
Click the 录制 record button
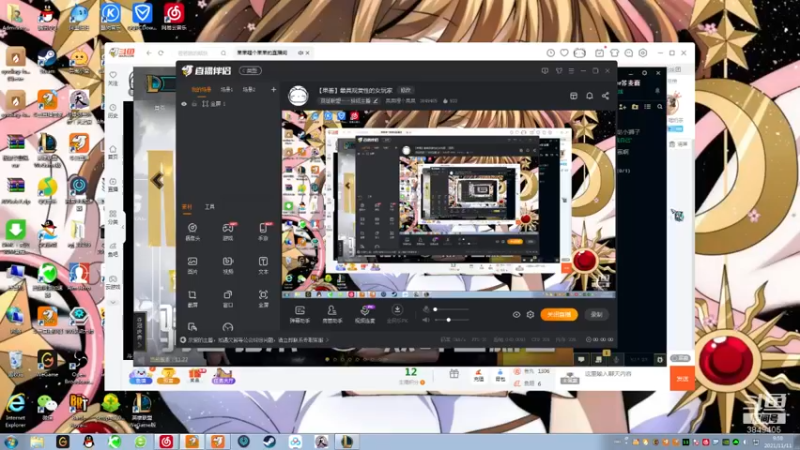coord(596,315)
